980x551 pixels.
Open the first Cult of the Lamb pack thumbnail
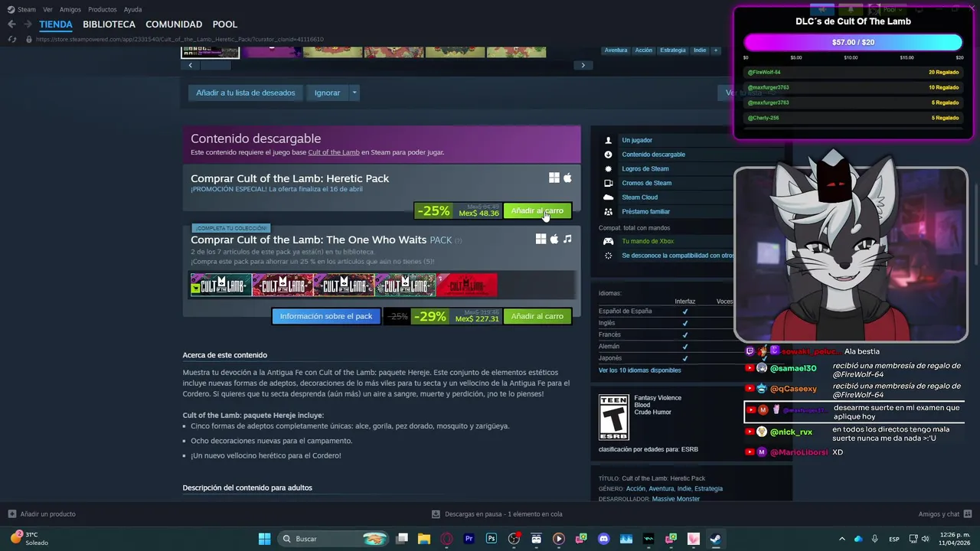pos(220,285)
